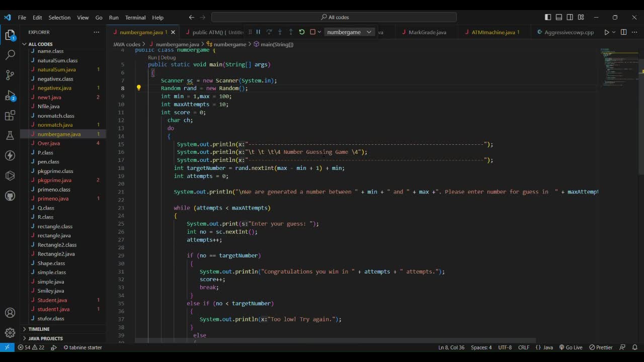Open the lightning bolt sidebar icon
Image resolution: width=644 pixels, height=362 pixels.
pyautogui.click(x=10, y=155)
